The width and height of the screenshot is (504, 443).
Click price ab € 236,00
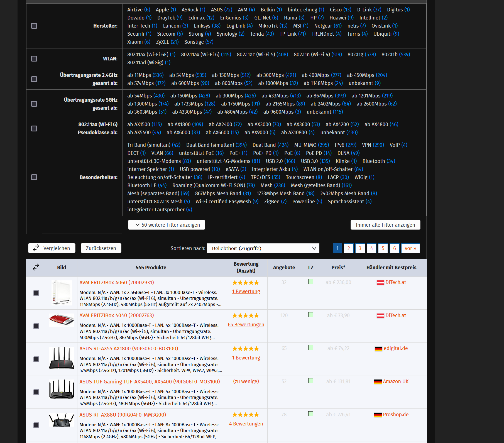(338, 282)
